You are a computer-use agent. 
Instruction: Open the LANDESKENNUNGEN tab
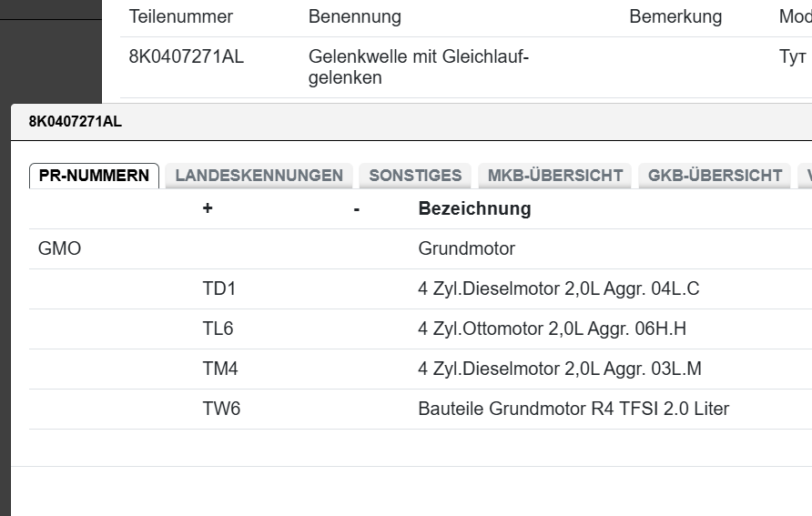[x=259, y=176]
